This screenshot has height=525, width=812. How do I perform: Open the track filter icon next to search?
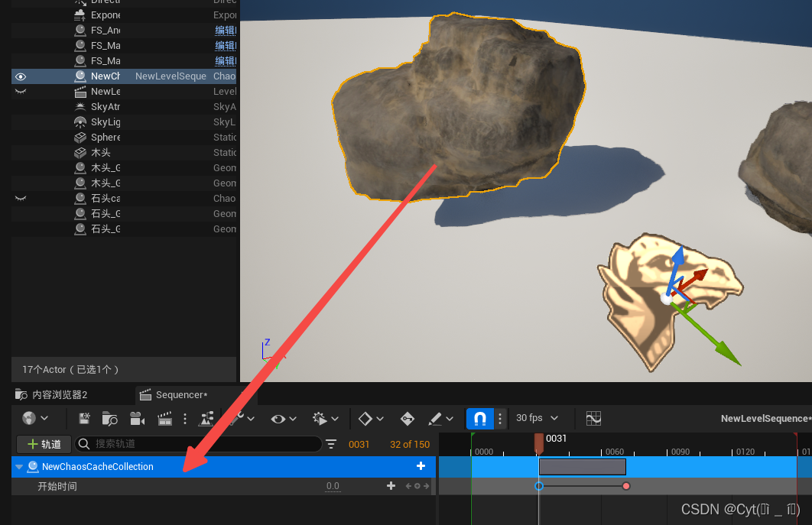click(x=331, y=444)
